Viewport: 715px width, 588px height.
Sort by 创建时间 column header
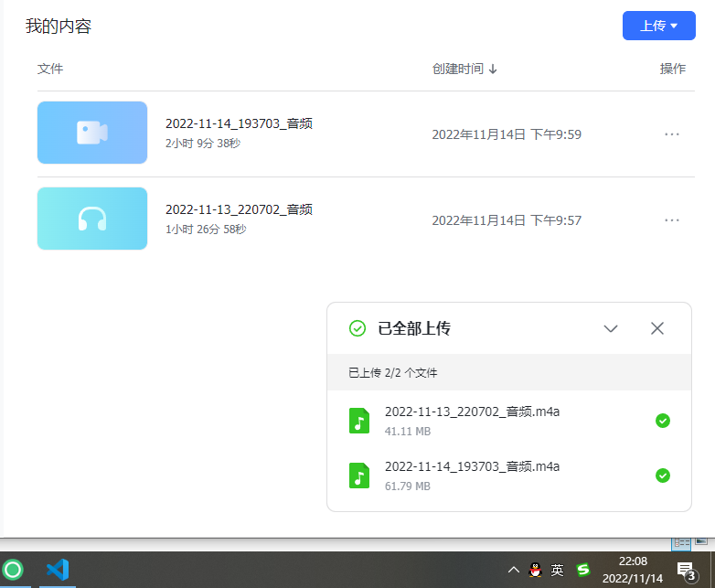[x=464, y=69]
